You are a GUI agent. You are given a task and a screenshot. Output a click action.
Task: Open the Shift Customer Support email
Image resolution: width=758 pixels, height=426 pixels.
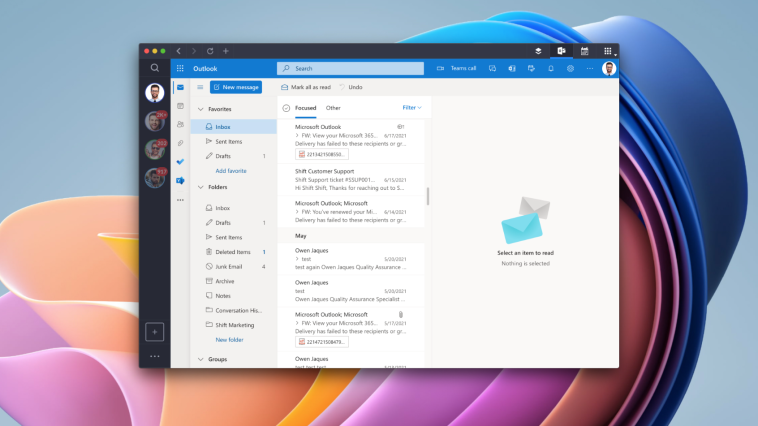351,179
